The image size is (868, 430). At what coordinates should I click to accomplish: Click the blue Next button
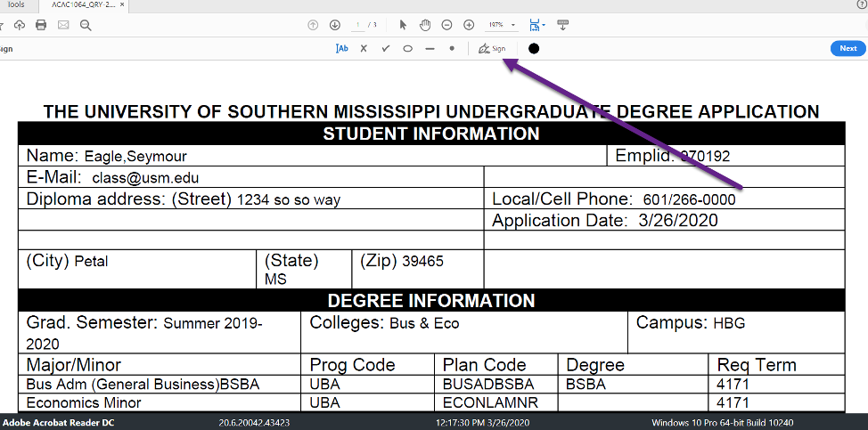[x=848, y=48]
